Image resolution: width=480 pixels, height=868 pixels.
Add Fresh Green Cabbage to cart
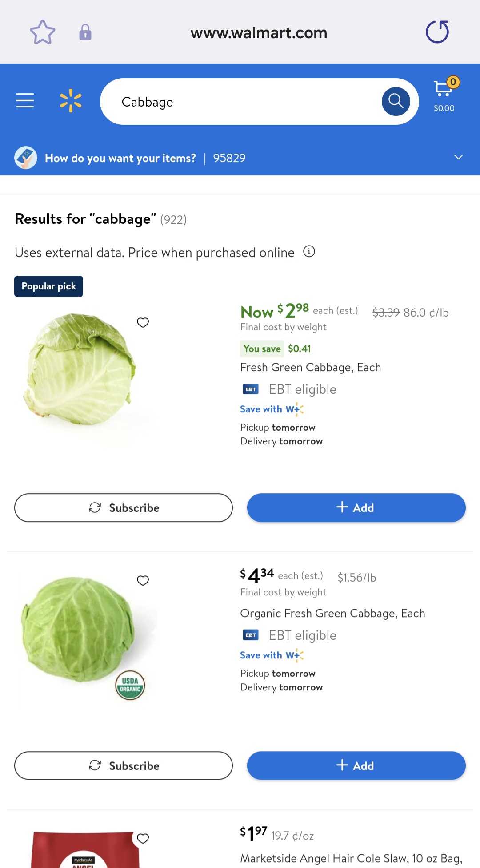356,507
